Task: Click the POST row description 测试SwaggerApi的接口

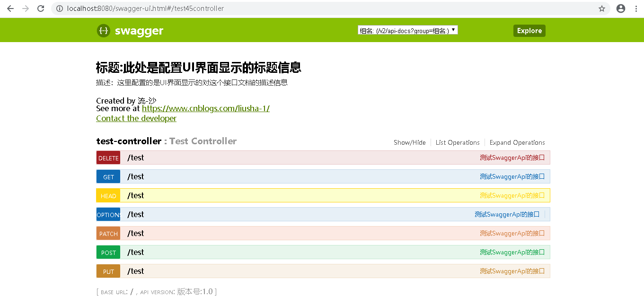Action: coord(512,252)
